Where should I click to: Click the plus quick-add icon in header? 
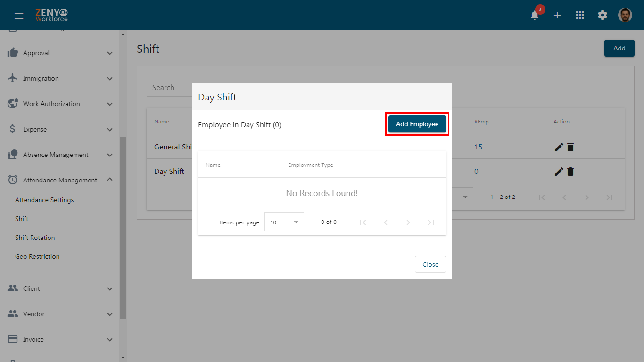pyautogui.click(x=557, y=15)
